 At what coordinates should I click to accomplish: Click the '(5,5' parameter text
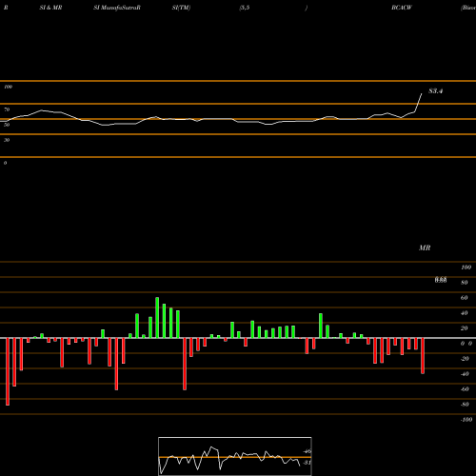click(x=245, y=8)
